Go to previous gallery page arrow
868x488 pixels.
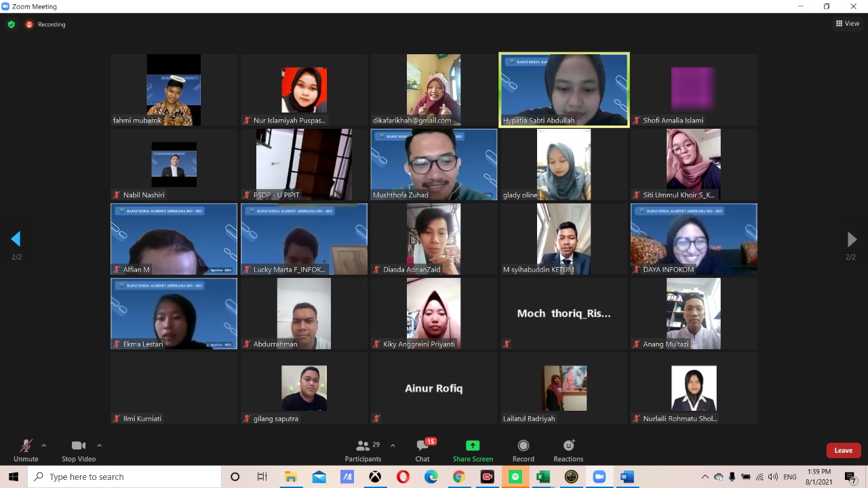pos(16,239)
